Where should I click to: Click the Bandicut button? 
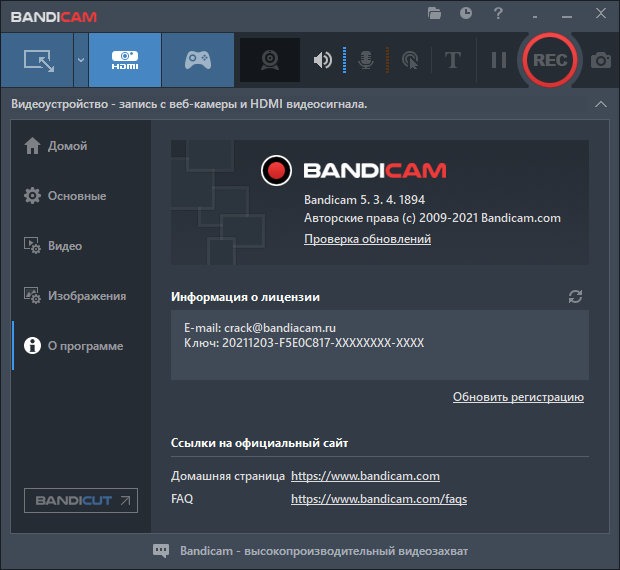pos(80,500)
